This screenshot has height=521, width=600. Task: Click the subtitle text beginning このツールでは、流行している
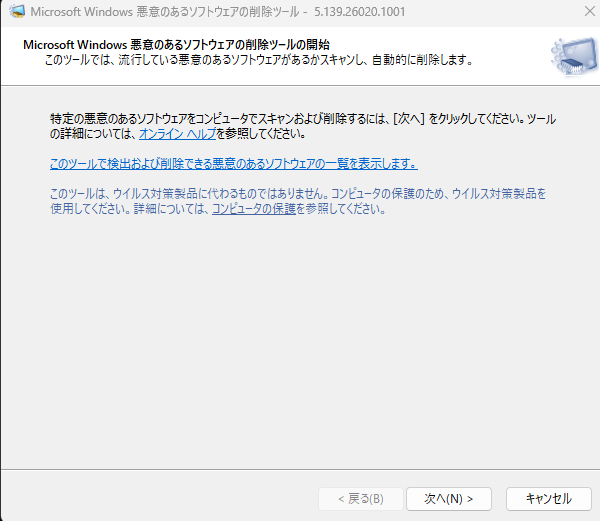point(259,60)
